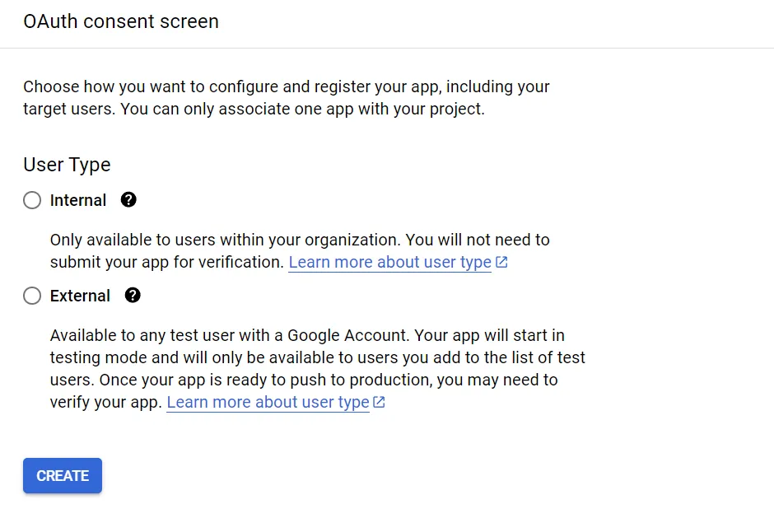774x532 pixels.
Task: Select the External user type radio button
Action: [x=32, y=296]
